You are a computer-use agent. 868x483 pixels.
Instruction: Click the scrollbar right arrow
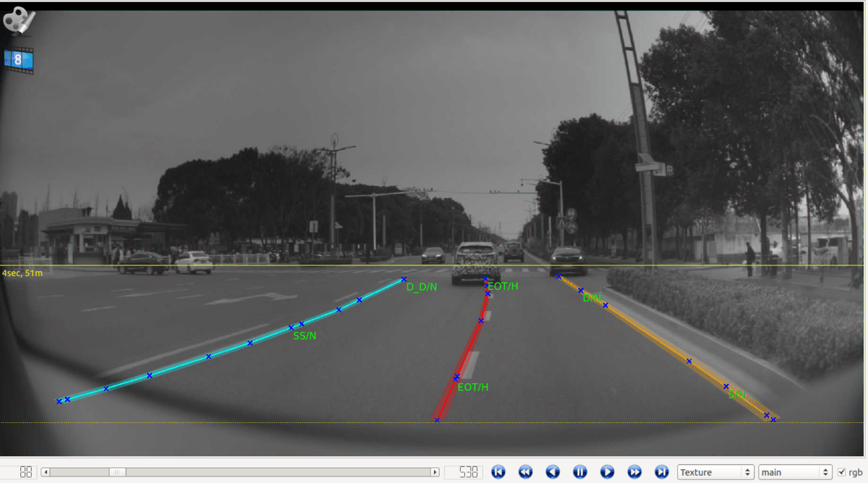pyautogui.click(x=435, y=472)
